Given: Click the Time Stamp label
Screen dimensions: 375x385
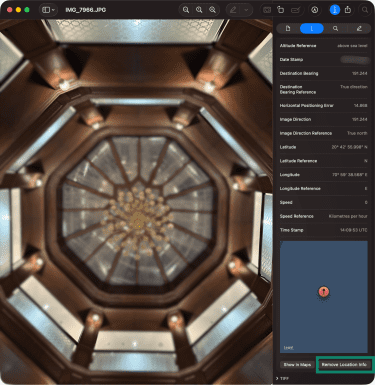Looking at the screenshot, I should (x=291, y=230).
